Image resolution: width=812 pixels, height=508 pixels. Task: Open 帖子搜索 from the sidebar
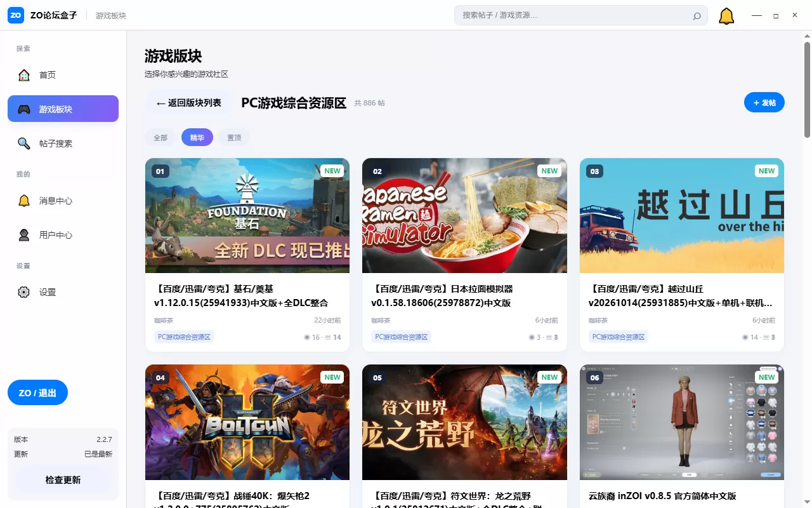click(x=63, y=144)
